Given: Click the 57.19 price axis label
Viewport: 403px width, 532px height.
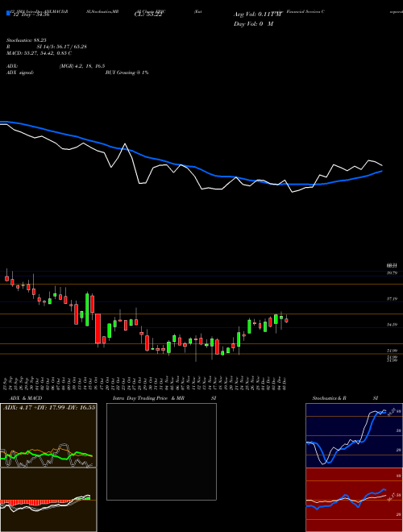Looking at the screenshot, I should pos(392,299).
